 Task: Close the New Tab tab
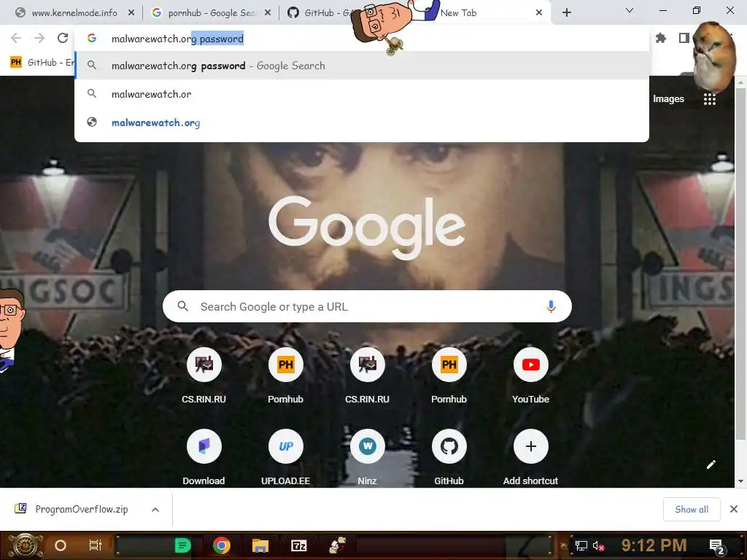point(539,13)
